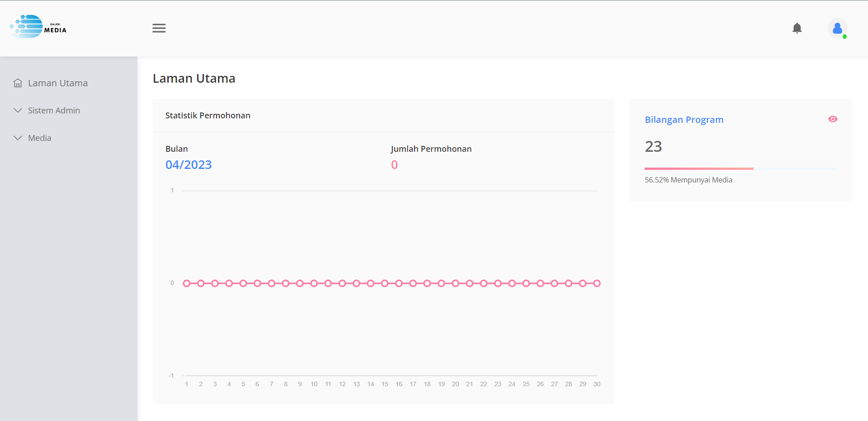Click the chart data point for day 1
Screen dimensions: 868x421
coord(187,283)
